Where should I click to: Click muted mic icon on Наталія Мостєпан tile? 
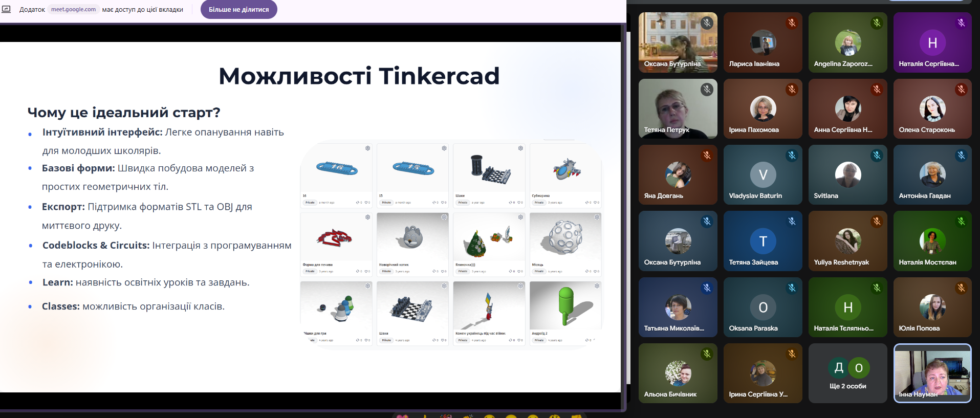(961, 222)
